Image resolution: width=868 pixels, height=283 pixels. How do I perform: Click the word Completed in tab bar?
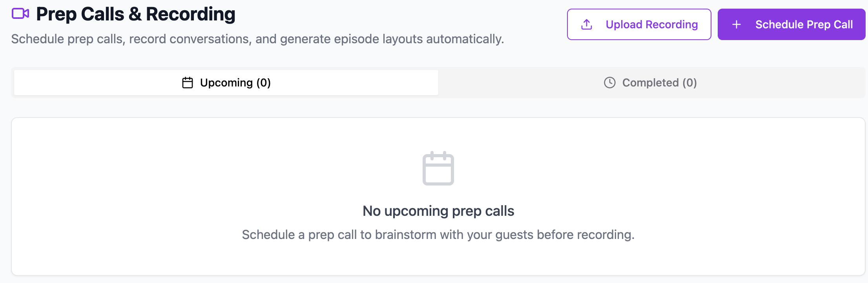(x=650, y=83)
